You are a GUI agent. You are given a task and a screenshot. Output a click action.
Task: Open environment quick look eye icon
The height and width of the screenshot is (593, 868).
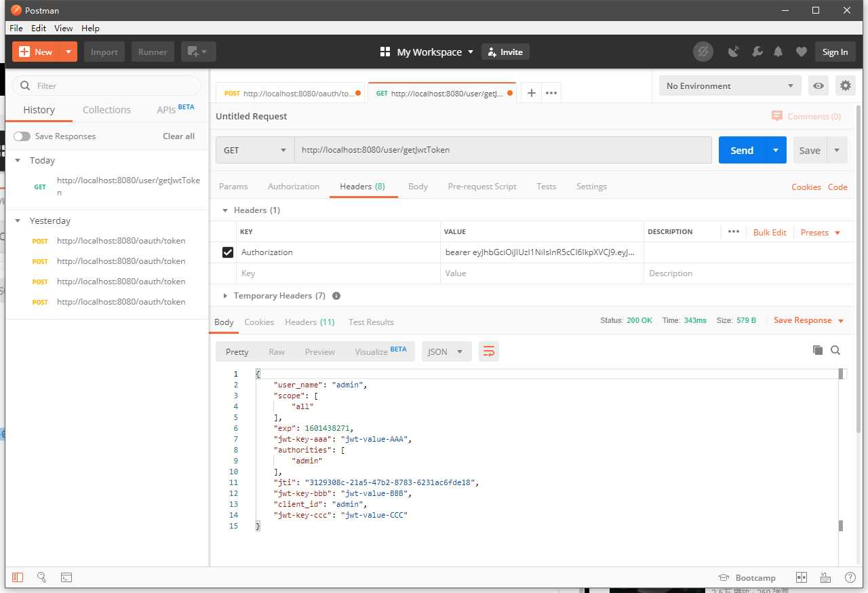(x=819, y=85)
